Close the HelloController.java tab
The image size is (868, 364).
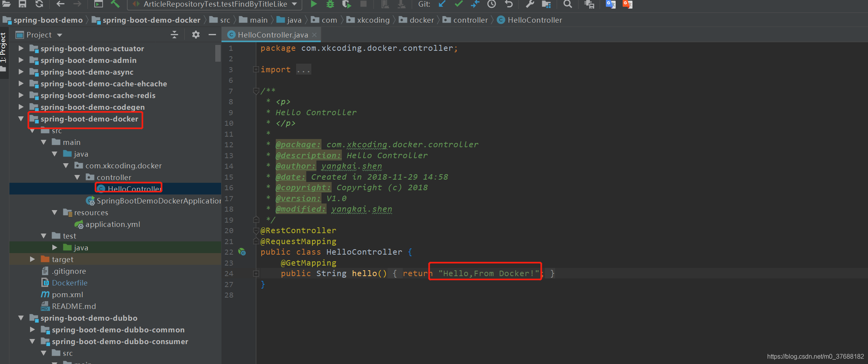tap(314, 35)
